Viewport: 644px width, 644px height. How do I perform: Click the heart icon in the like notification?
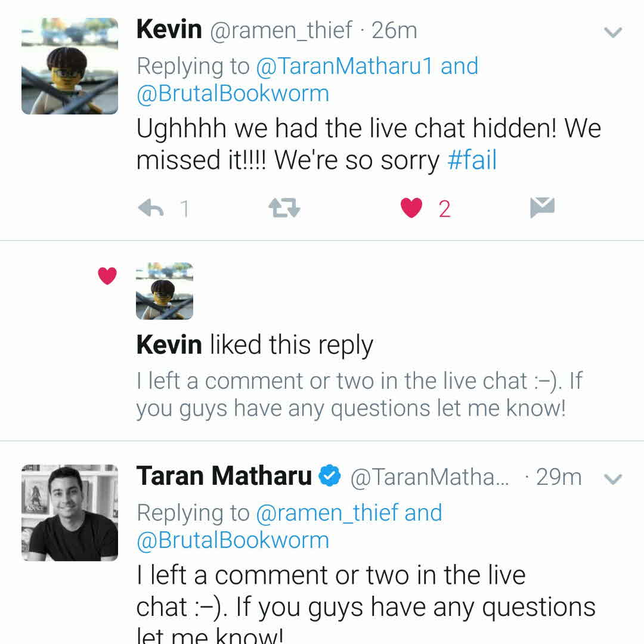click(107, 275)
